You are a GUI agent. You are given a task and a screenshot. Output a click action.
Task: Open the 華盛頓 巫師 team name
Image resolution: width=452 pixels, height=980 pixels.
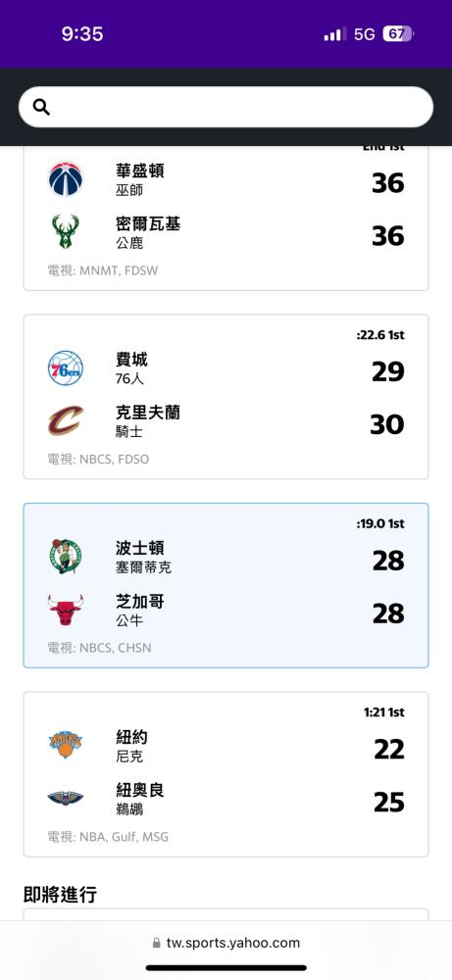[140, 179]
